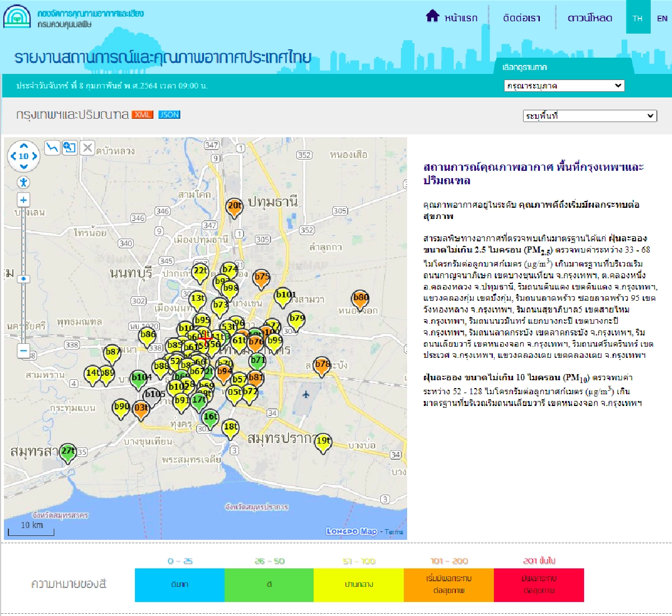Pan map up with top arrow
Viewport: 672px width, 616px height.
click(24, 146)
